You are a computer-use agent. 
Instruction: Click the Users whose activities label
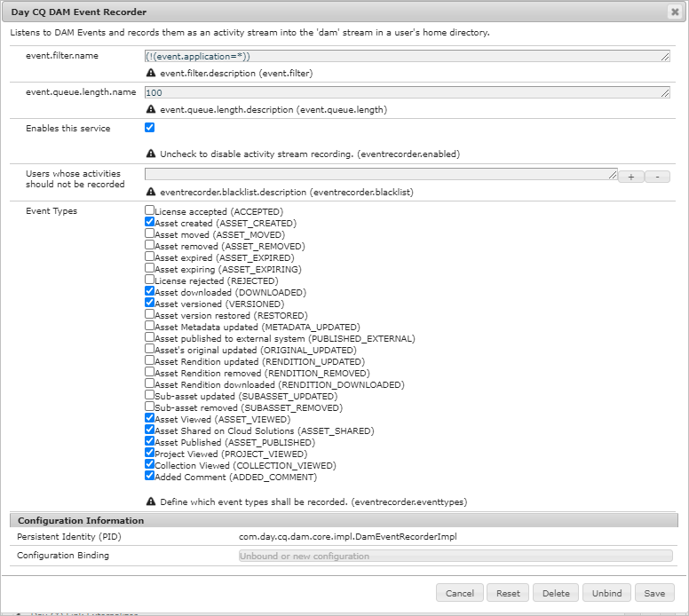(75, 178)
